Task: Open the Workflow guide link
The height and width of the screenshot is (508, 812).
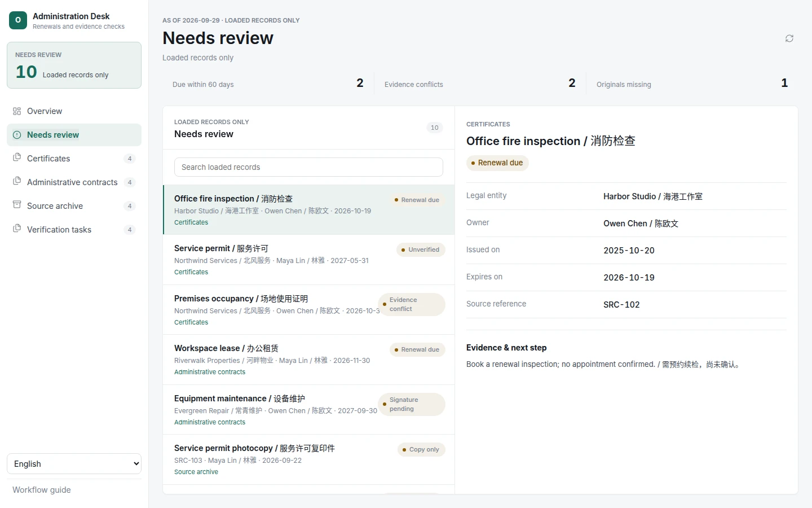Action: point(42,490)
